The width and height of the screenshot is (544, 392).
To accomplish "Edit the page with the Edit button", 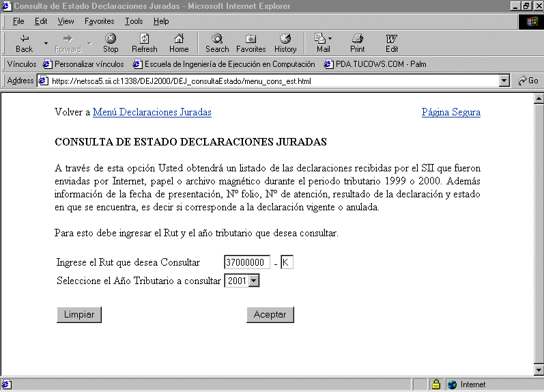I will 392,44.
